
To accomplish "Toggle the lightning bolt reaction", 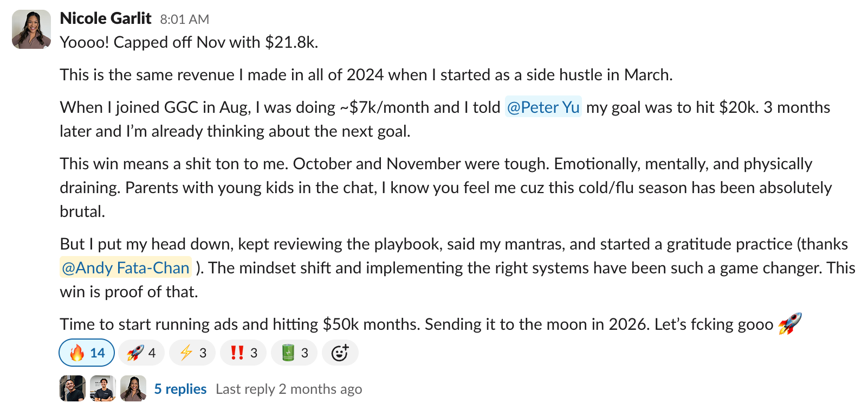I will pyautogui.click(x=192, y=353).
